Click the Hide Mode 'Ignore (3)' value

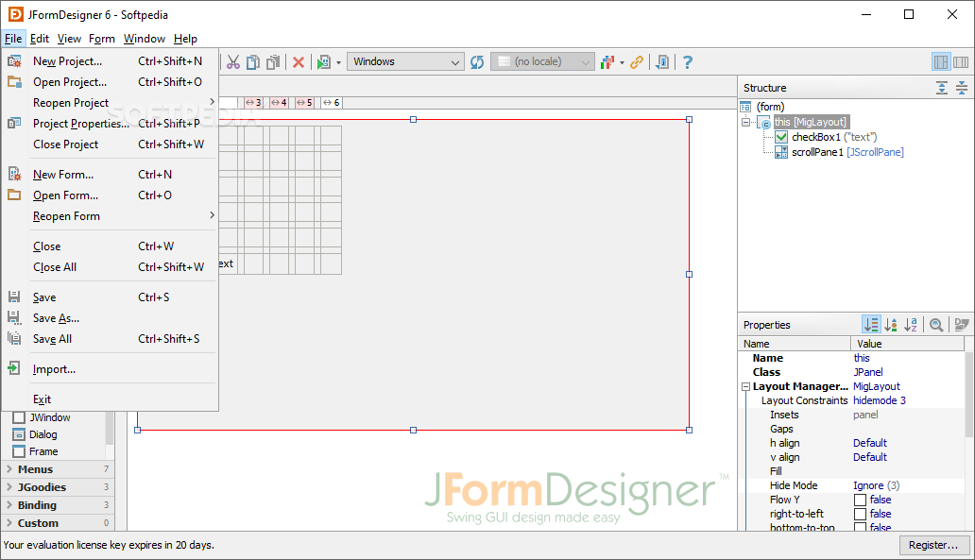(876, 485)
